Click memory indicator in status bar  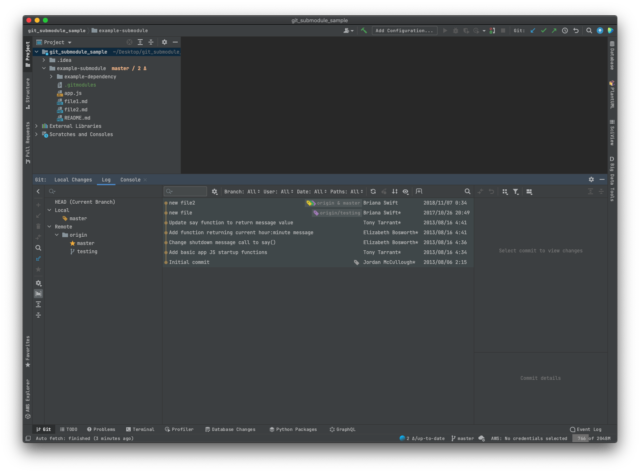[x=591, y=438]
